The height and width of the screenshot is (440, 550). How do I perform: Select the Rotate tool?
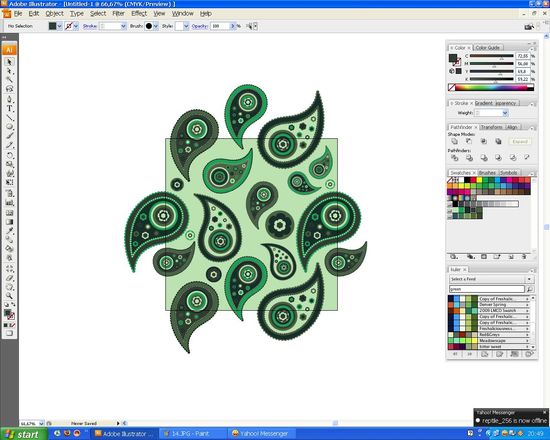tap(9, 155)
